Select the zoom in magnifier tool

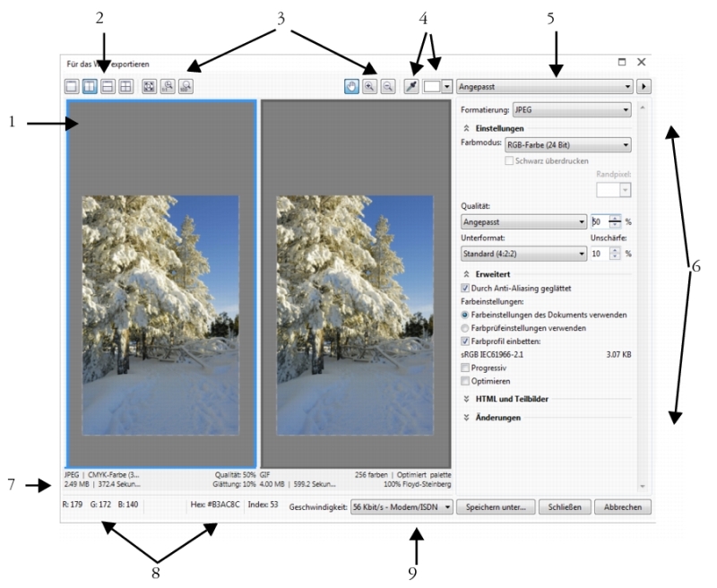(371, 87)
